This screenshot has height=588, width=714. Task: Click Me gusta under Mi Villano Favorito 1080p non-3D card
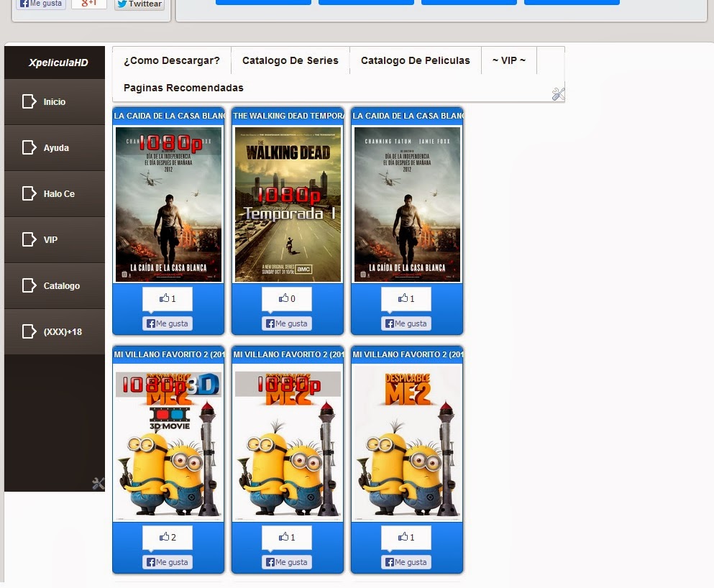287,562
